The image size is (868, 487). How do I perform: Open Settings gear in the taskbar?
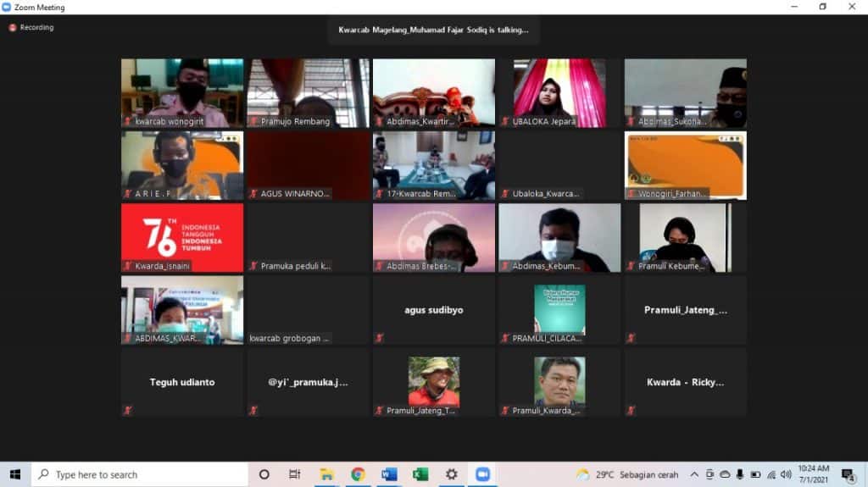[452, 474]
